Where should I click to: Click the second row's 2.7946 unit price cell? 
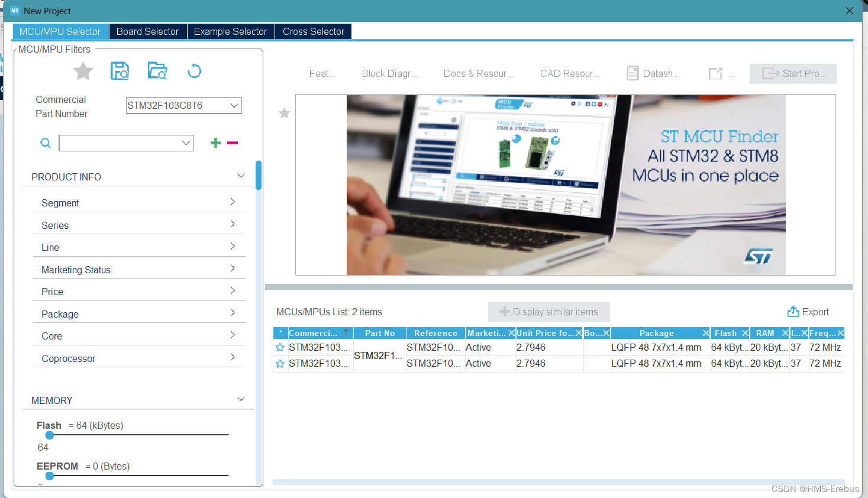point(549,363)
